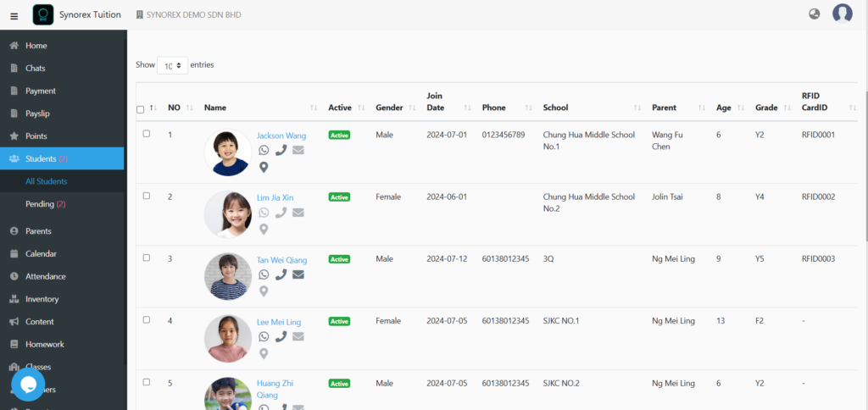Click email icon for Jackson Wang
Viewport: 868px width, 410px height.
pyautogui.click(x=298, y=150)
